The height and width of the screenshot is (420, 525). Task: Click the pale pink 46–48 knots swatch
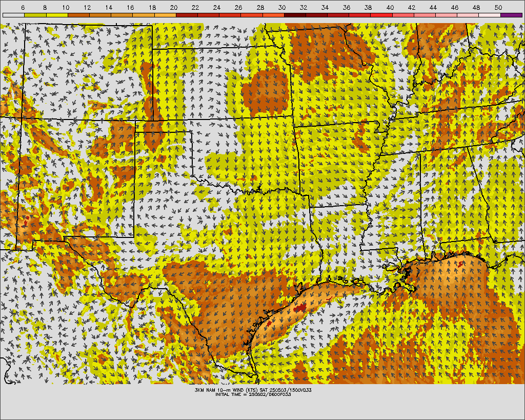coord(468,15)
